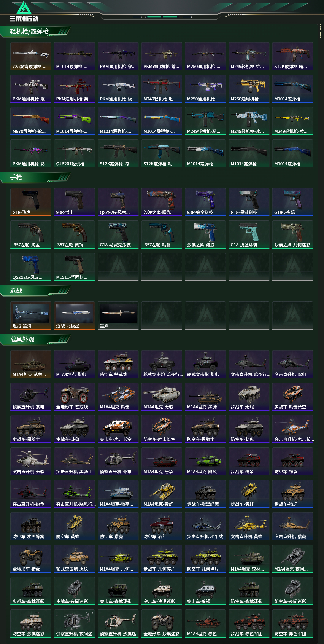Select the 突击车-冷钢 vehicle skin

(205, 591)
